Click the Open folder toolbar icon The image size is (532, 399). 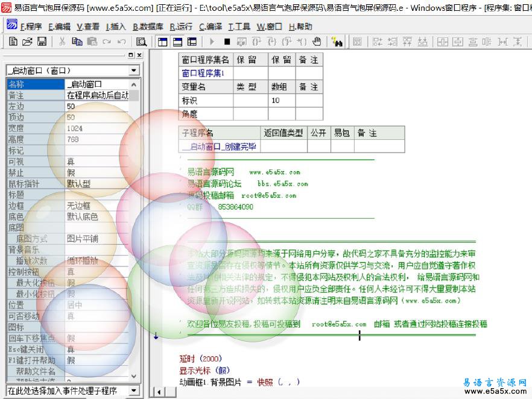tap(27, 42)
